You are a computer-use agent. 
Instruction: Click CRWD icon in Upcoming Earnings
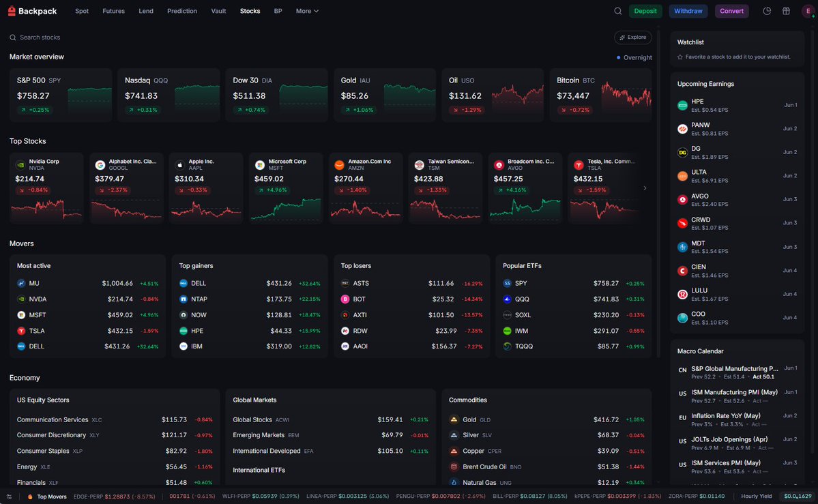682,223
